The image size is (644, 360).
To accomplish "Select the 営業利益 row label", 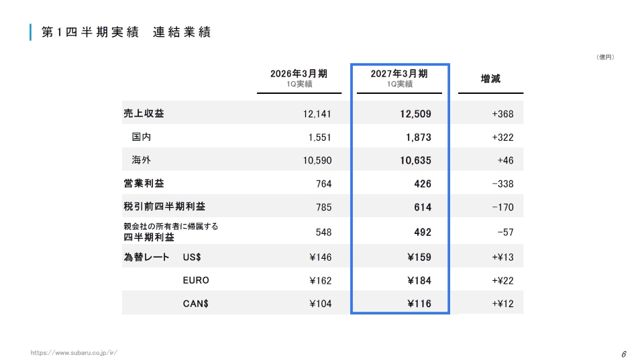I will coord(144,184).
